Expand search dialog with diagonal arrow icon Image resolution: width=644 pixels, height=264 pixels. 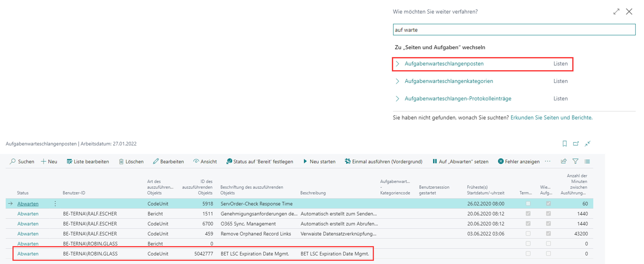(x=616, y=11)
